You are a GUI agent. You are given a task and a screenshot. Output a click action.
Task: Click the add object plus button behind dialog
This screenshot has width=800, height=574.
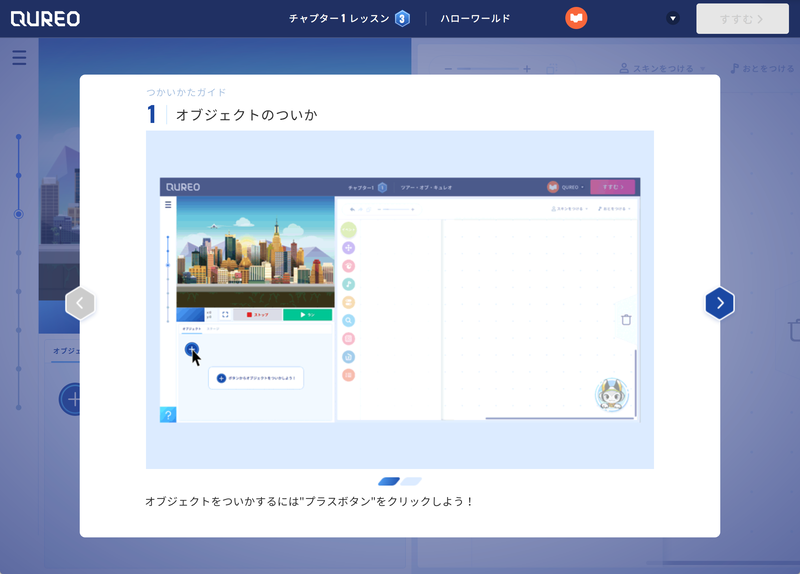click(x=70, y=399)
